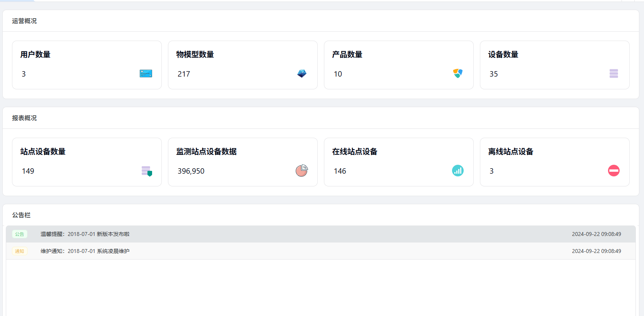Click the blue card icon under 用户数量
The image size is (644, 316).
tap(146, 73)
